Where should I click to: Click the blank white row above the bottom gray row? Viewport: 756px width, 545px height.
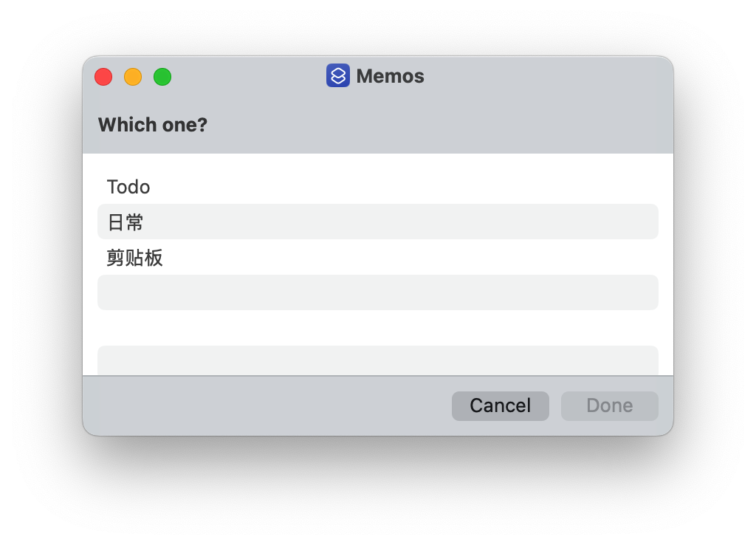(377, 328)
